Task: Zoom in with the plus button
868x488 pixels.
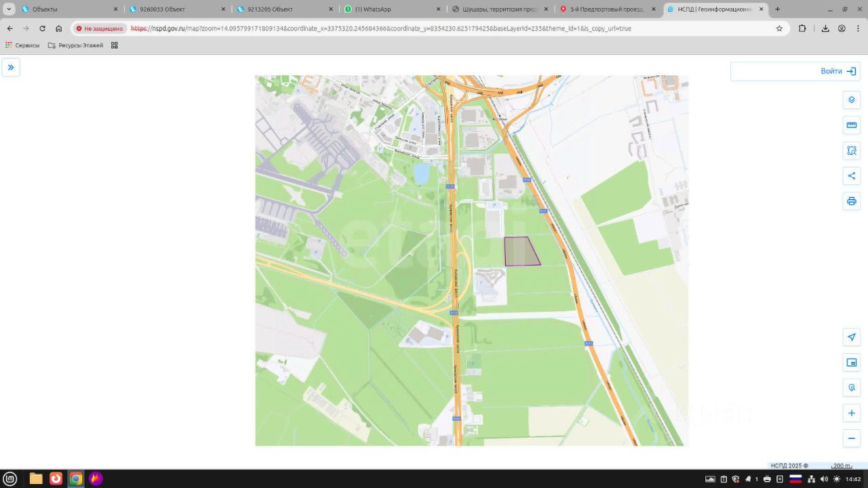Action: pyautogui.click(x=851, y=413)
